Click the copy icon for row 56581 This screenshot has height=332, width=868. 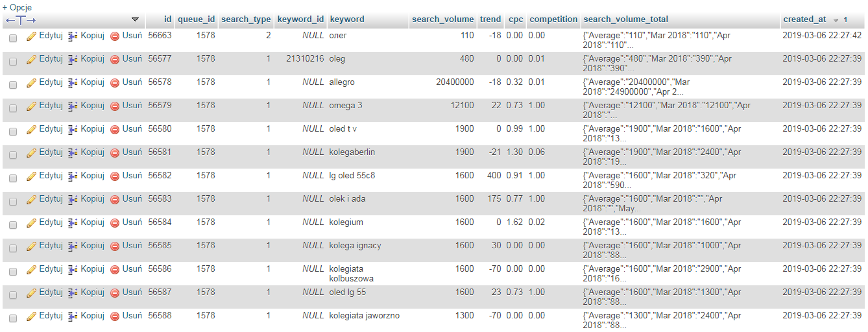click(x=73, y=153)
